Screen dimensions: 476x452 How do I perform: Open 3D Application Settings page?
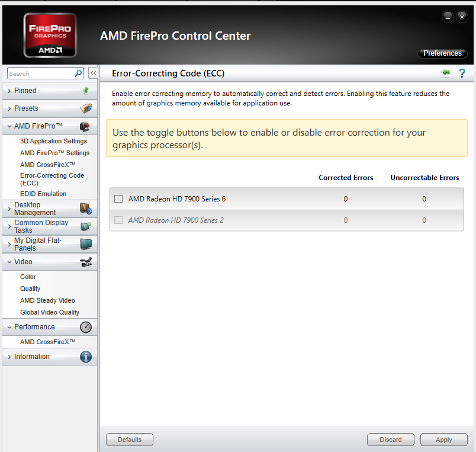(x=53, y=141)
